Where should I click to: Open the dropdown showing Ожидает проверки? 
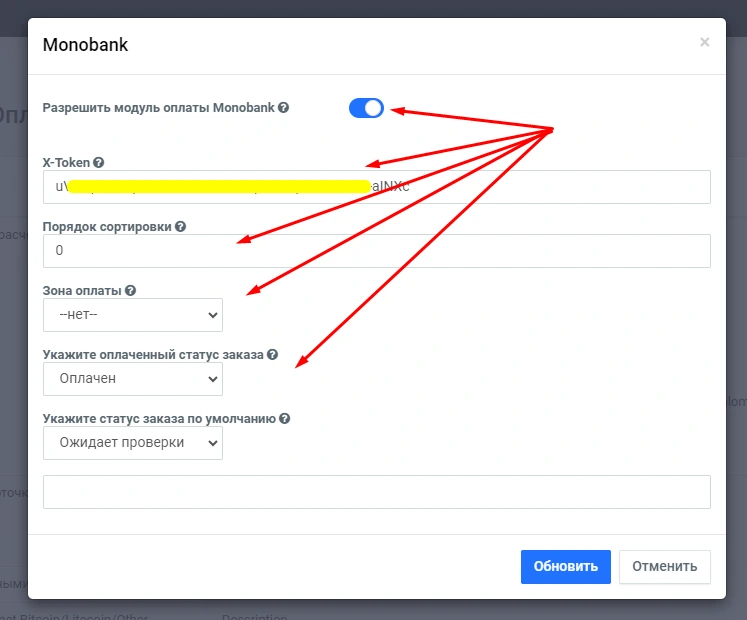tap(133, 443)
